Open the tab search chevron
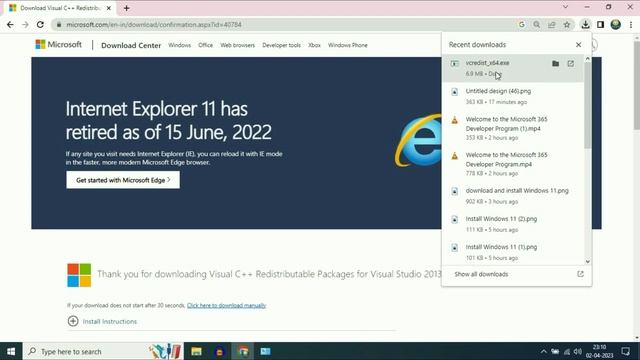Viewport: 640px width, 360px height. point(565,7)
